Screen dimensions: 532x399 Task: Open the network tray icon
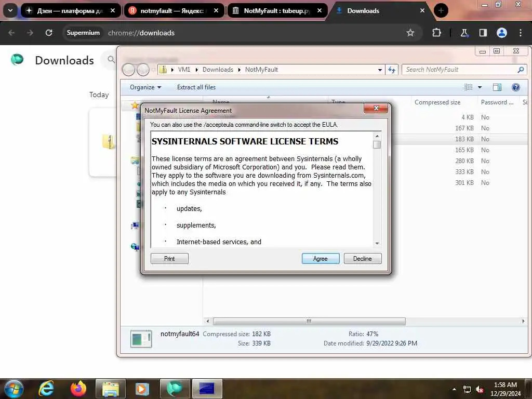coord(467,390)
